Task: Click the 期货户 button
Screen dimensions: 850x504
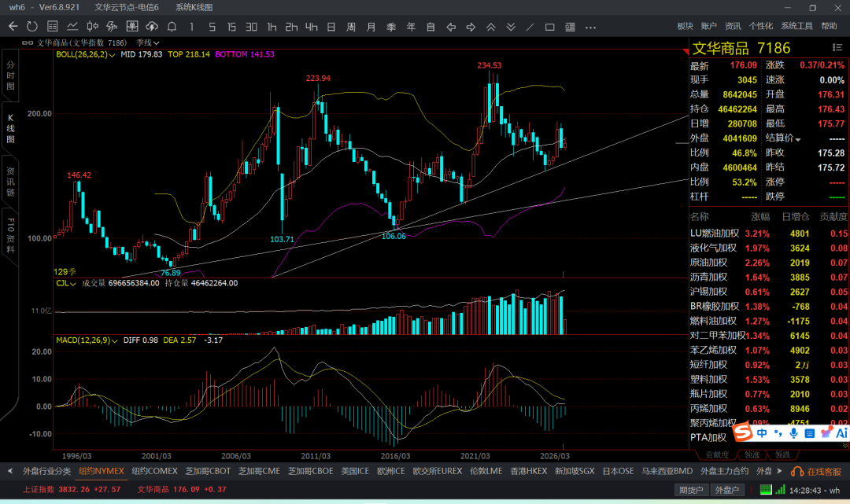Action: [x=691, y=490]
